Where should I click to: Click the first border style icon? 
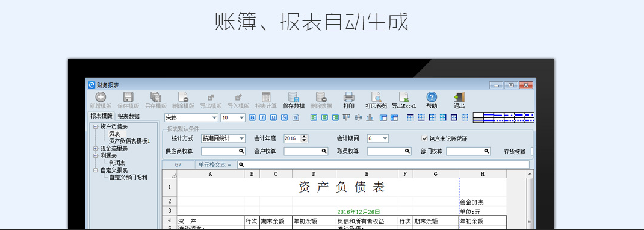tap(410, 117)
